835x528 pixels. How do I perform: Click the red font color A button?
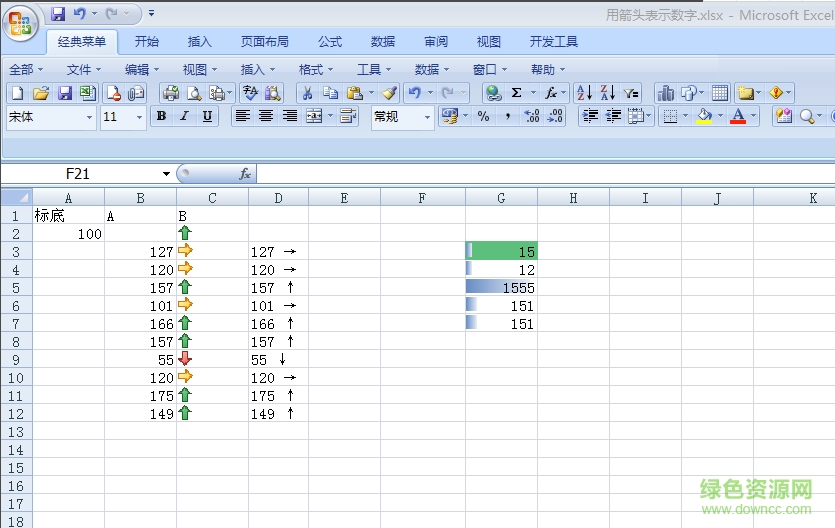coord(738,117)
